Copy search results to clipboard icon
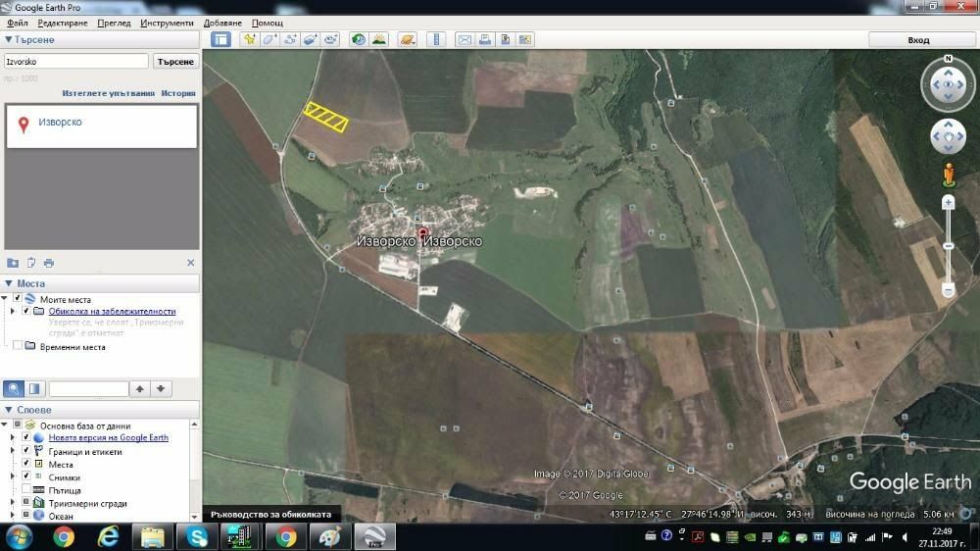Viewport: 980px width, 551px height. point(31,263)
